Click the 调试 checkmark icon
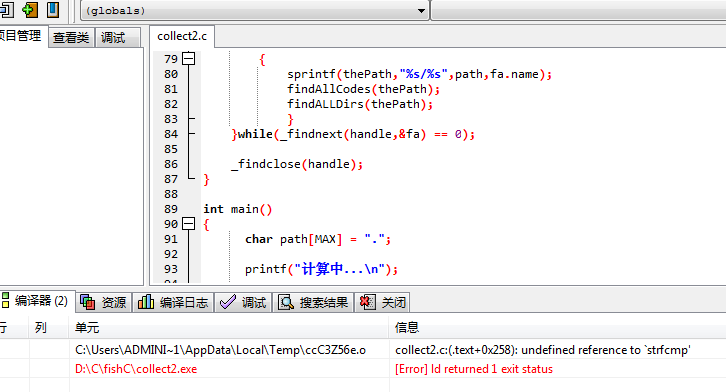The height and width of the screenshot is (392, 726). tap(227, 302)
